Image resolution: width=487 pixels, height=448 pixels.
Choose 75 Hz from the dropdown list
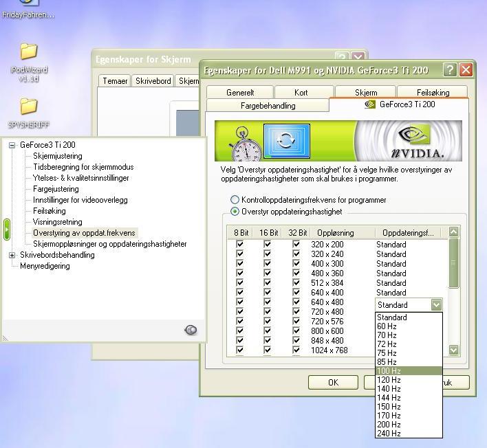409,353
